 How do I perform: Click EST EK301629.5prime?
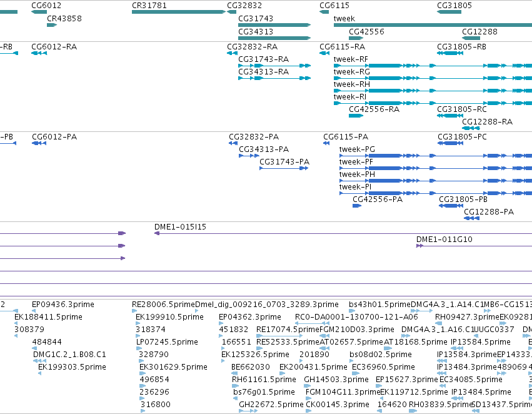173,367
